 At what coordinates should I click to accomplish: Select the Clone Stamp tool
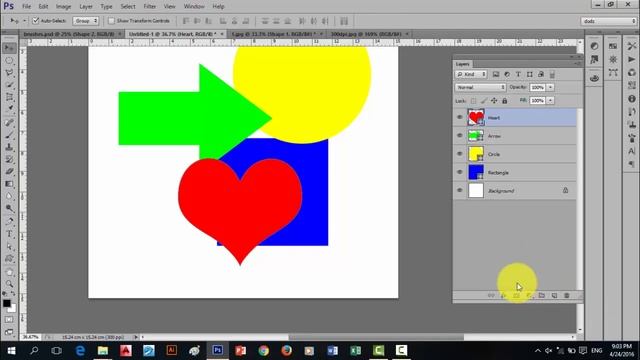click(x=9, y=147)
